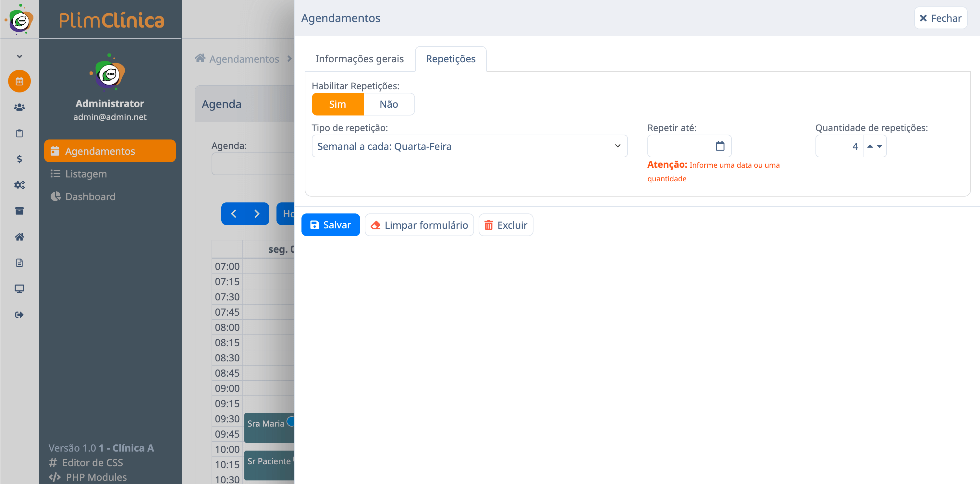
Task: Click the Agenda selection input field
Action: pyautogui.click(x=253, y=164)
